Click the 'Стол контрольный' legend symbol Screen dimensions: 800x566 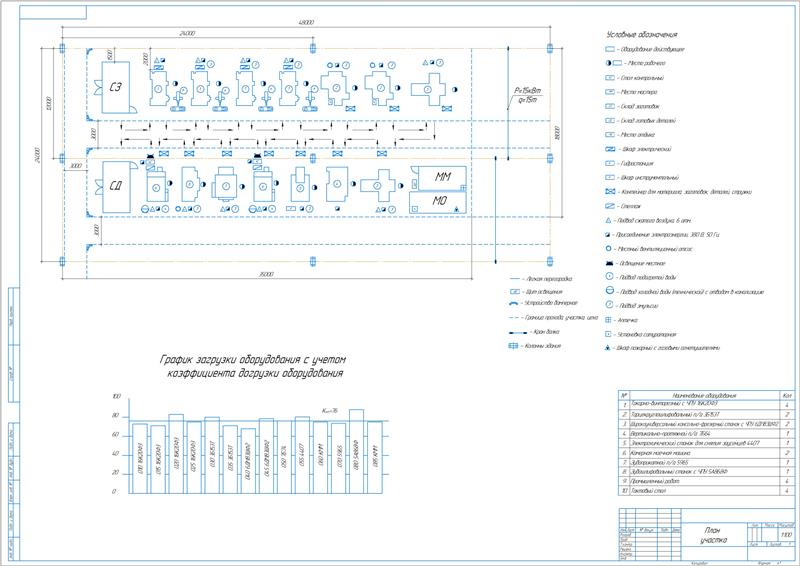click(609, 78)
